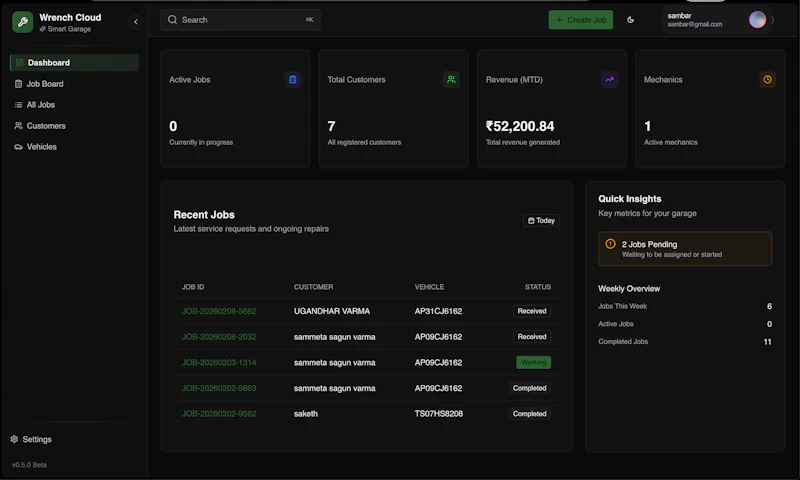The image size is (800, 480).
Task: Click the Customers people icon in sidebar
Action: point(18,125)
